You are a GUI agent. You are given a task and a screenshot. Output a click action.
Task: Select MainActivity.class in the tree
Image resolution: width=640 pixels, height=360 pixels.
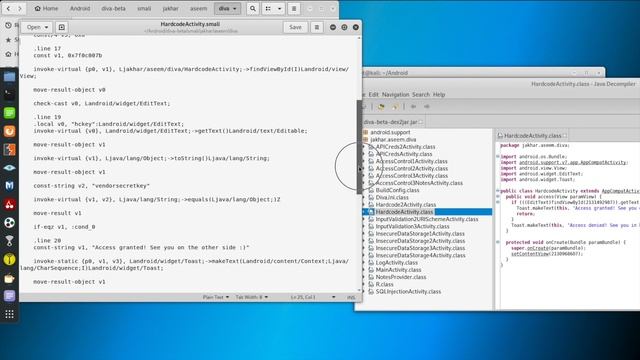[x=398, y=270]
